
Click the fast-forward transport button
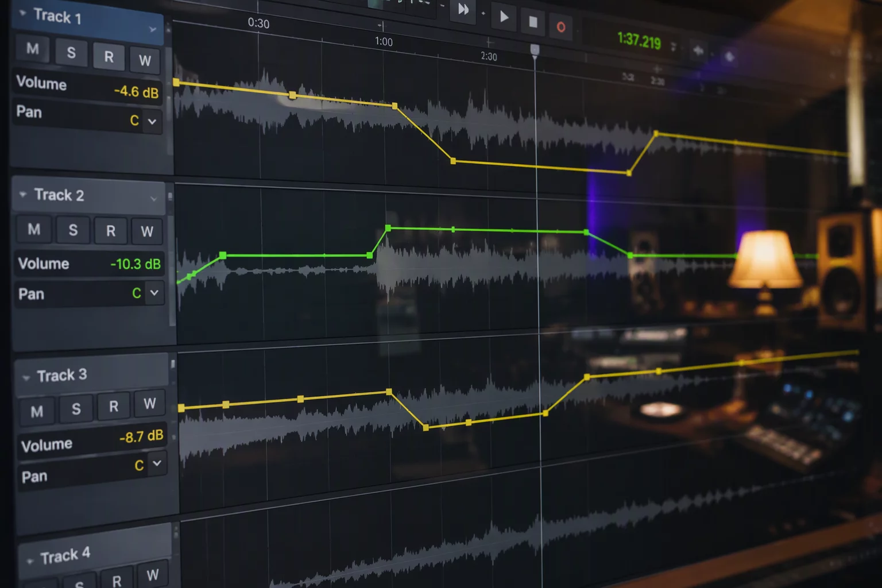point(463,10)
